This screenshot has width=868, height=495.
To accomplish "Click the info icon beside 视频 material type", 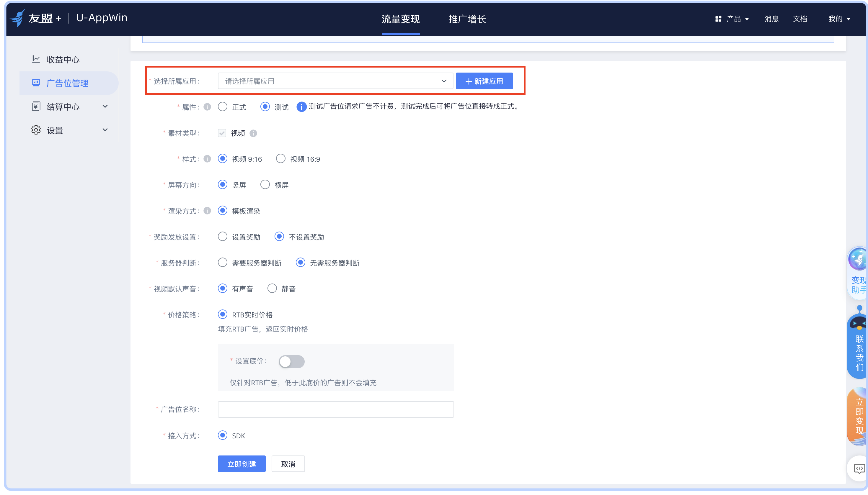I will pos(253,133).
